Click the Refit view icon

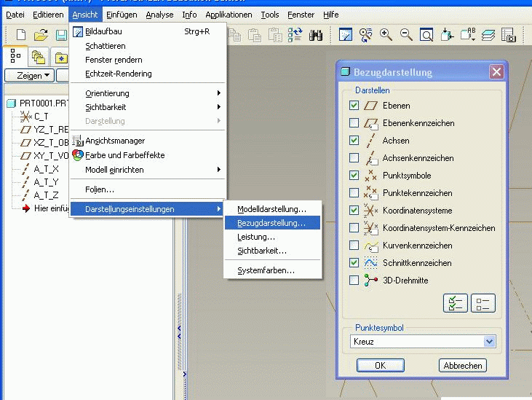[x=426, y=35]
